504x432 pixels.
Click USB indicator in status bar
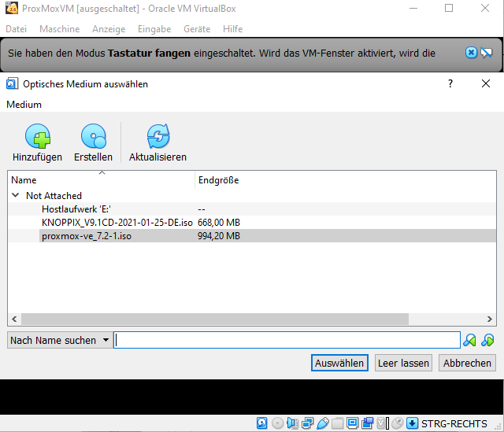coord(322,423)
